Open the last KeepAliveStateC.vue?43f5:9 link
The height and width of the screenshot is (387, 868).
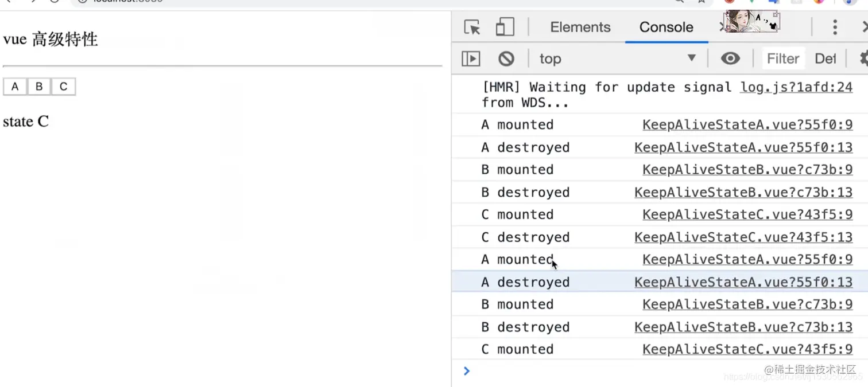tap(747, 349)
